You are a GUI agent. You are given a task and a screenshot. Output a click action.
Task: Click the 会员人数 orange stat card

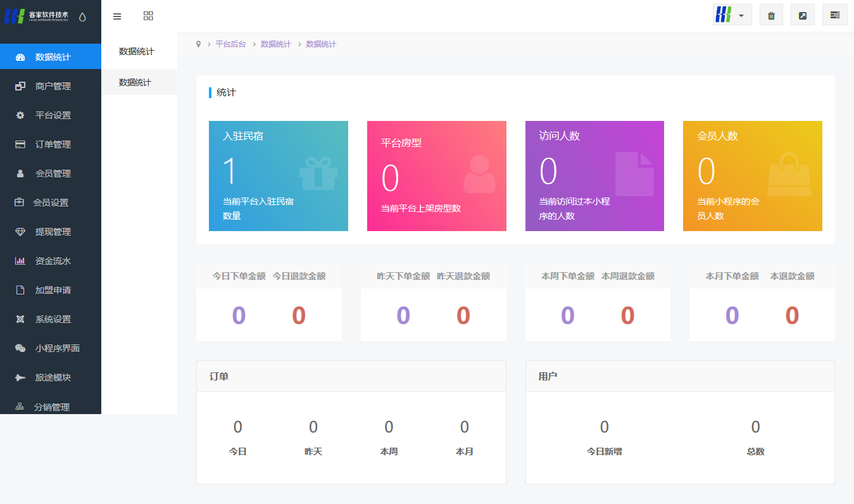752,176
